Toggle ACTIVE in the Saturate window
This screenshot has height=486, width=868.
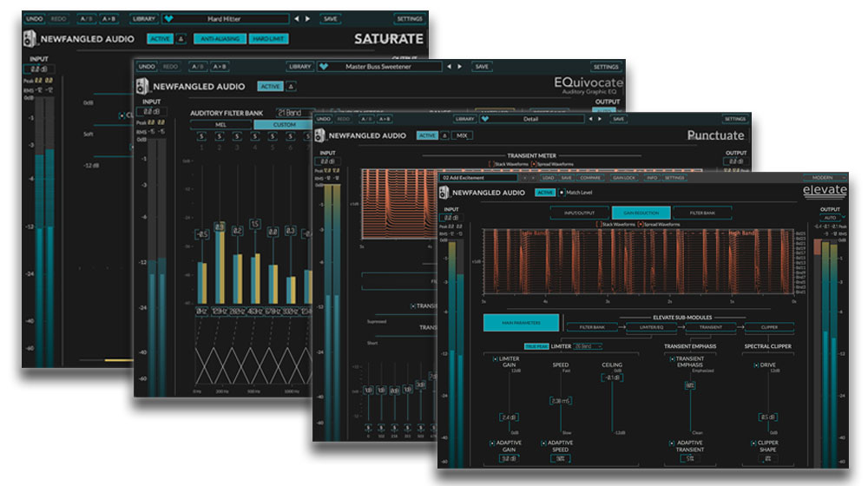pos(160,39)
